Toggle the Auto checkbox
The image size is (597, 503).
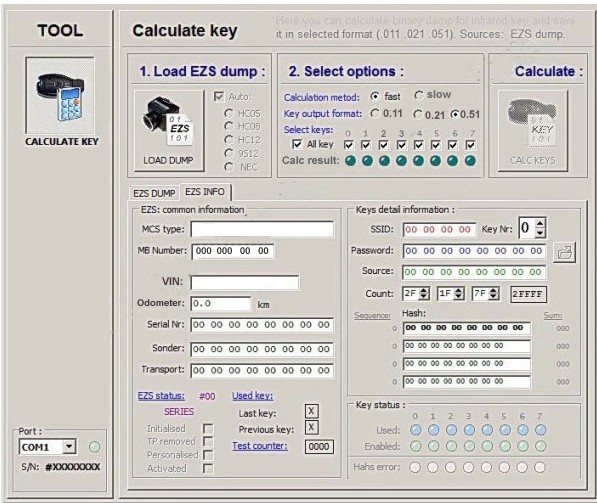coord(219,97)
